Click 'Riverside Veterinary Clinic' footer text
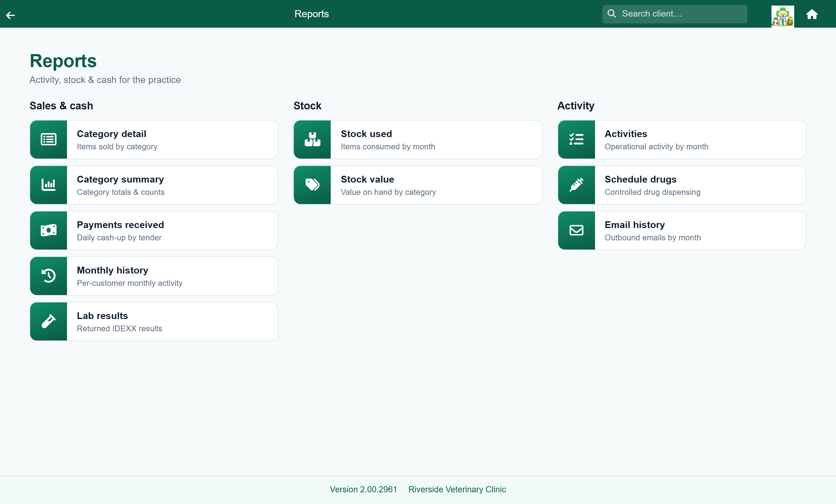This screenshot has width=836, height=504. coord(457,489)
